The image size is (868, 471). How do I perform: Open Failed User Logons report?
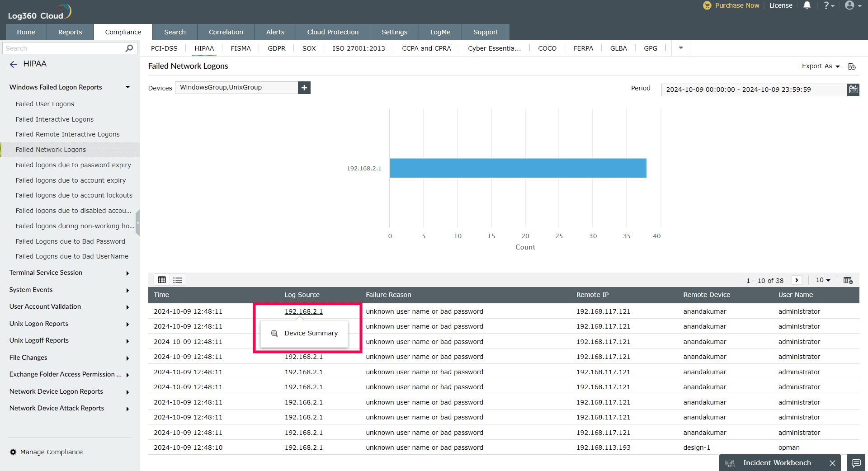point(45,104)
